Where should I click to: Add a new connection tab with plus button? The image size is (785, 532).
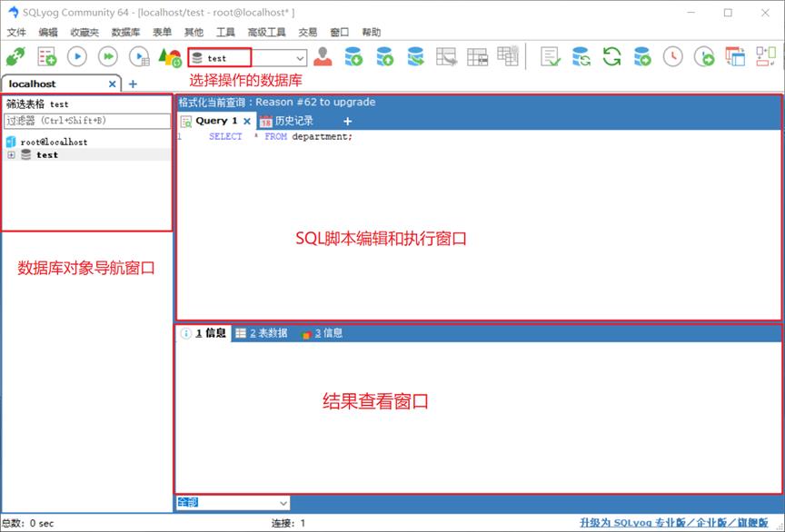[x=133, y=83]
